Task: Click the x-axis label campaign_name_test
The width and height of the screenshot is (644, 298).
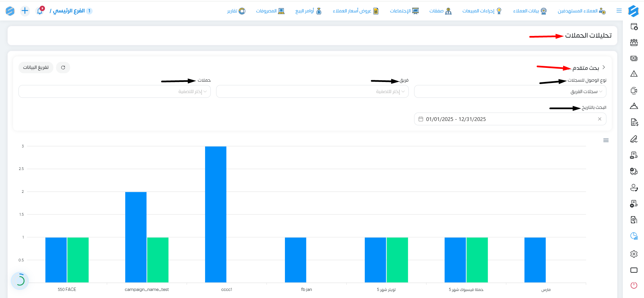Action: click(x=147, y=289)
